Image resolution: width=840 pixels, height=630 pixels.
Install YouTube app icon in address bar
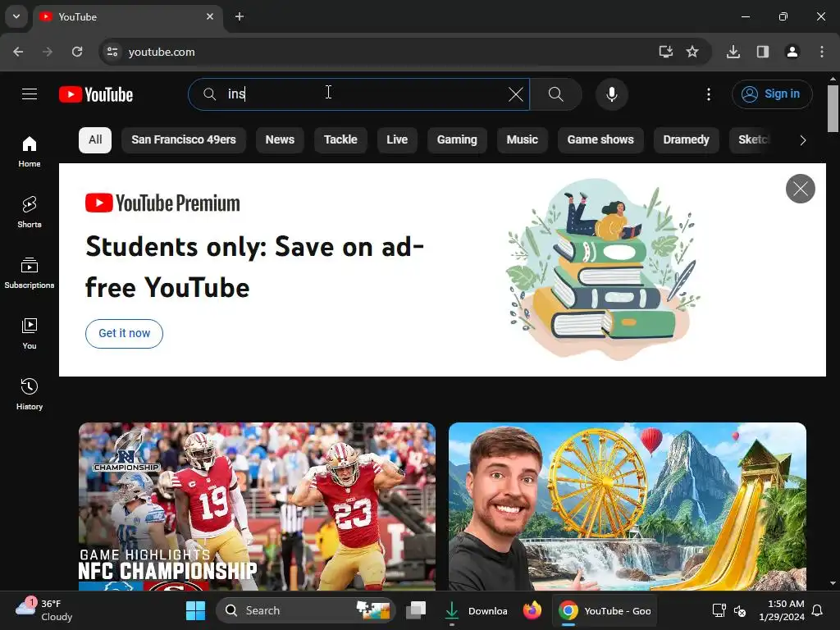(665, 52)
